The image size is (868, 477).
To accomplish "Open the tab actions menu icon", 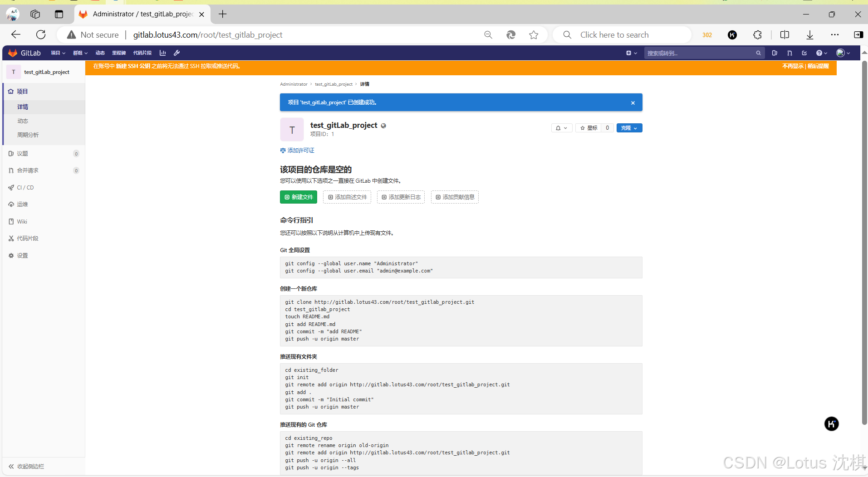I will [x=59, y=14].
